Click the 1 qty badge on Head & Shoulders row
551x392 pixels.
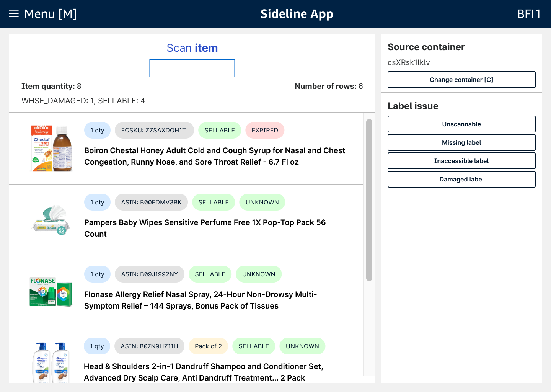pos(97,346)
